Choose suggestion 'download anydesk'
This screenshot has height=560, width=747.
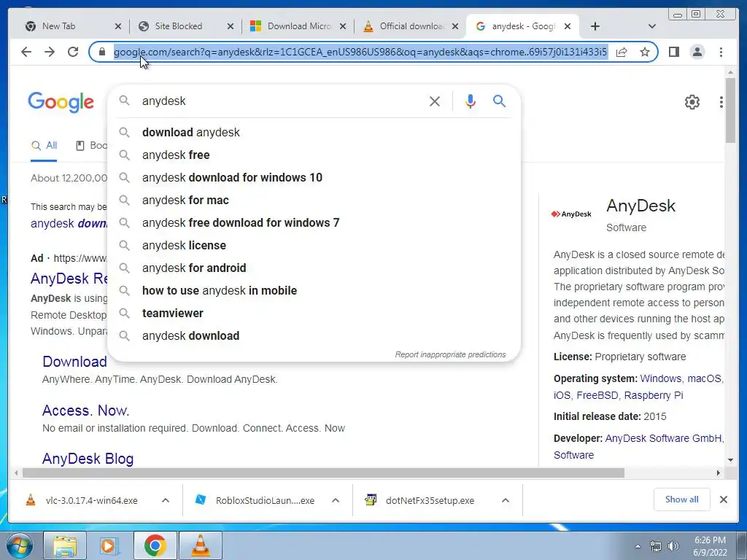point(314,133)
